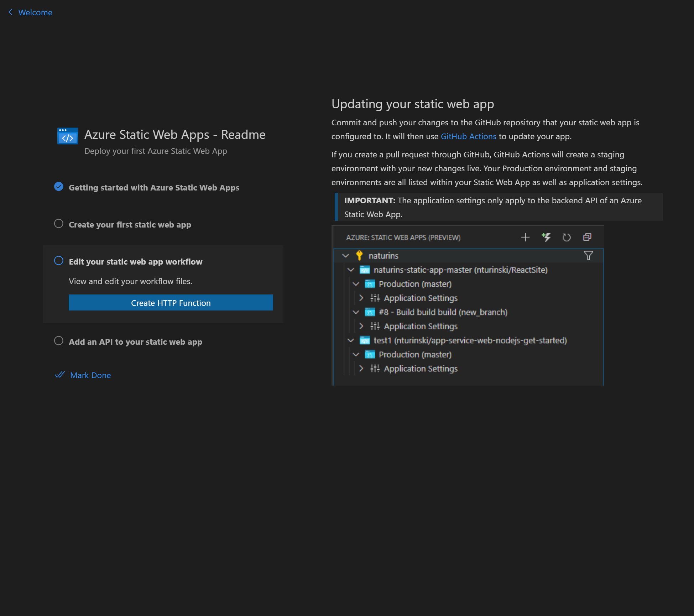Expand Application Settings under #8 Build build build
The image size is (694, 616).
click(x=361, y=326)
